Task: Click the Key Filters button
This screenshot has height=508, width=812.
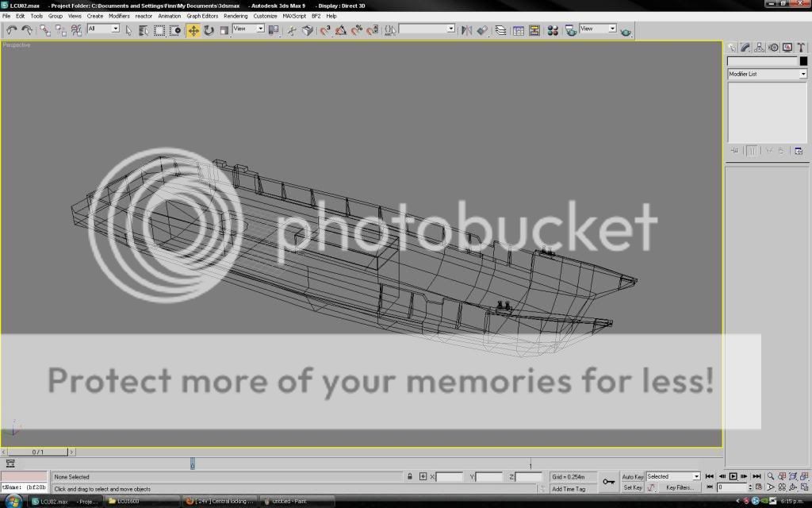Action: point(680,487)
